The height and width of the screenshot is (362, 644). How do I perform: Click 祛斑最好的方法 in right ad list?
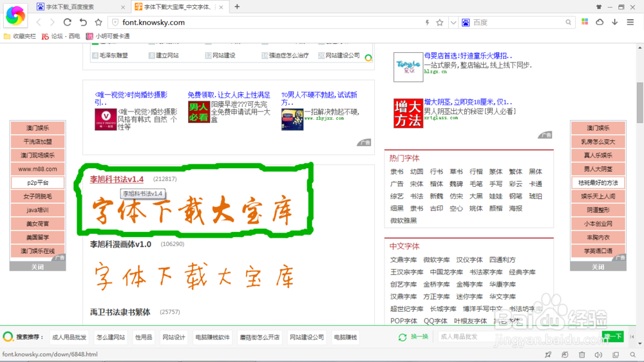(x=598, y=182)
